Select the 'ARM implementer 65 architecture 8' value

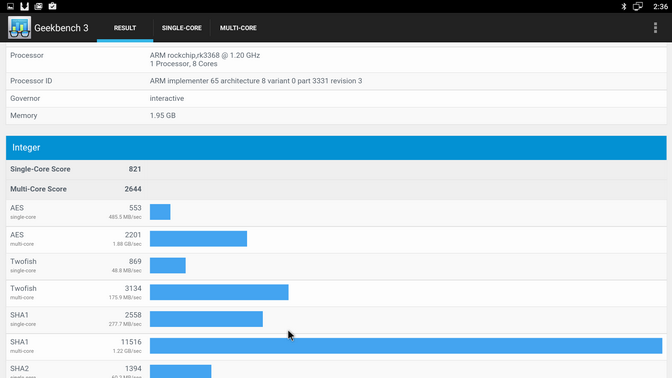click(256, 81)
